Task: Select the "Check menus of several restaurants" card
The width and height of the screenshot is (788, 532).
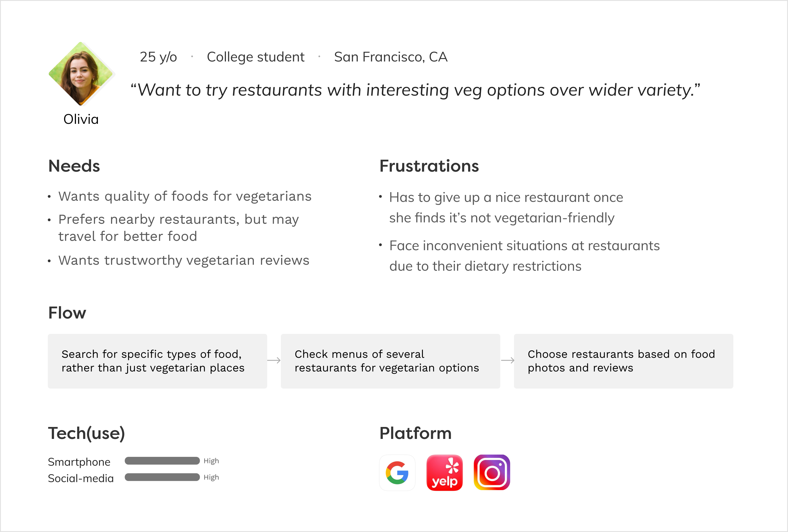Action: tap(390, 361)
